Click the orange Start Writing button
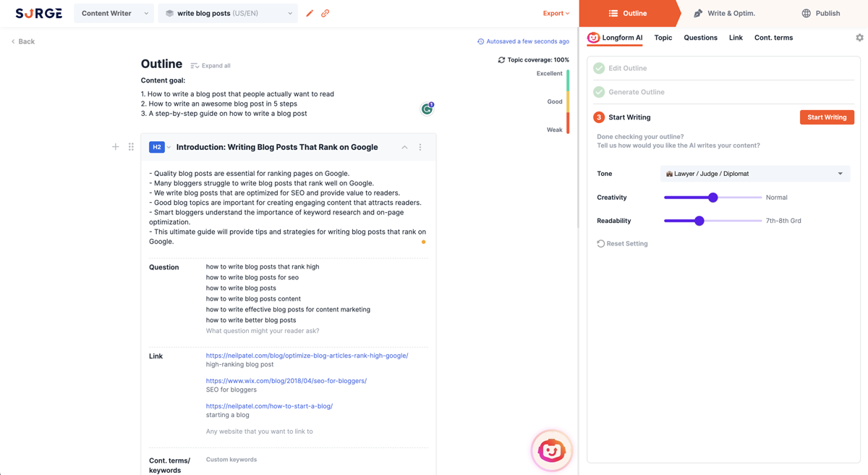Screen dimensions: 868x475 [x=827, y=117]
